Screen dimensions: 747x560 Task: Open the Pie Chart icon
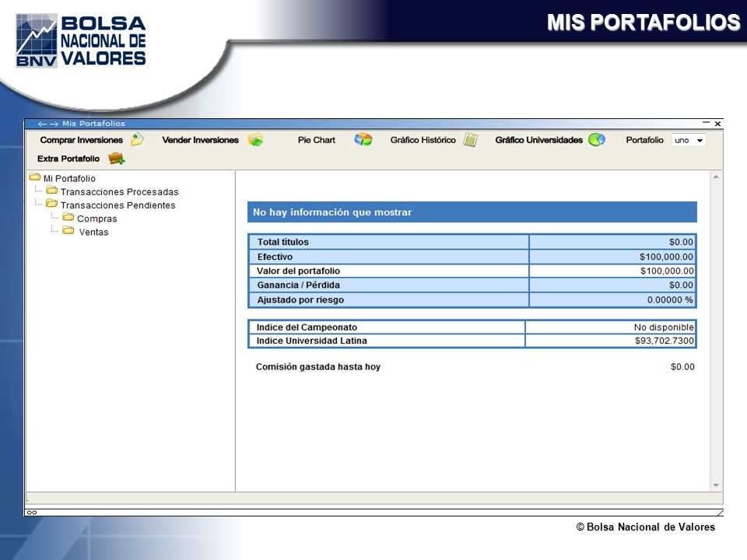[x=363, y=139]
